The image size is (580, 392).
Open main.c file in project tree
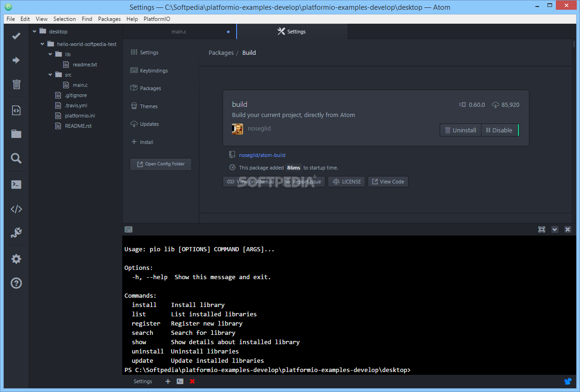[x=80, y=85]
